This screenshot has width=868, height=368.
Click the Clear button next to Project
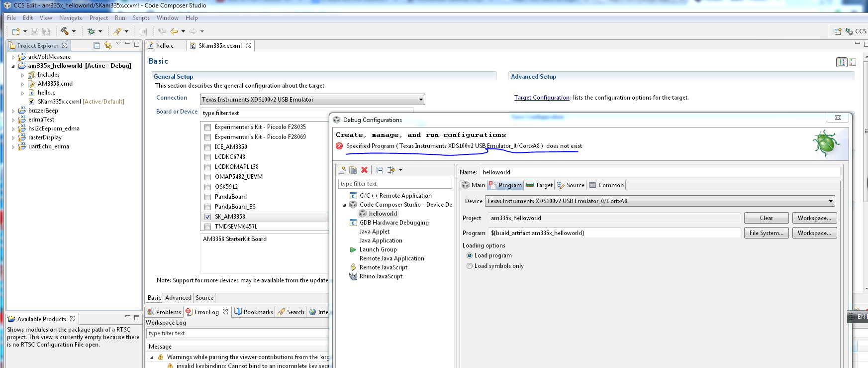tap(766, 218)
